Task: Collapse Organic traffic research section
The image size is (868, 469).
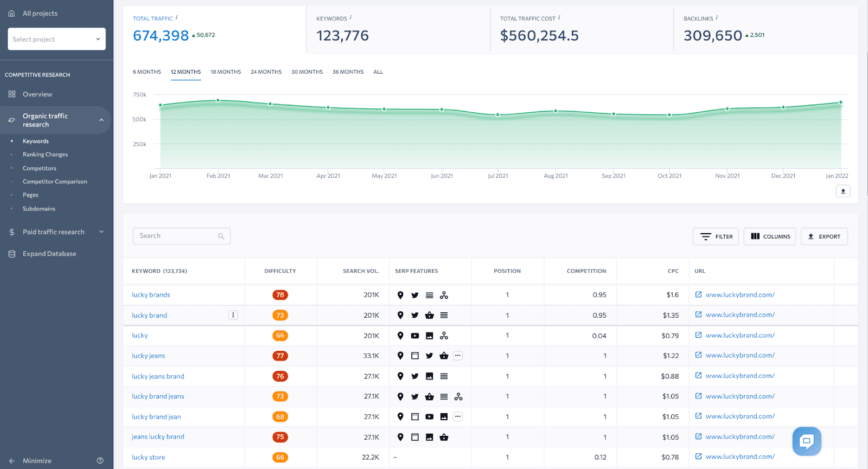Action: (101, 120)
